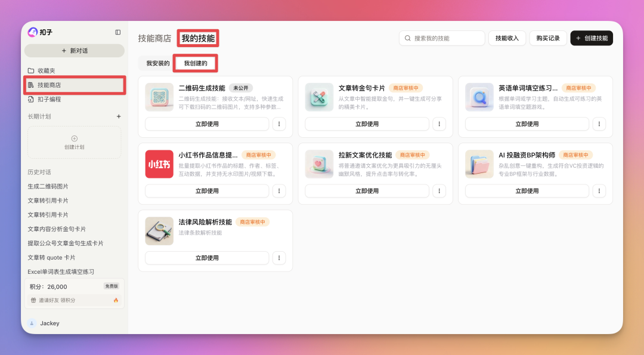Use 二维码生成技能 via 立即使用
This screenshot has height=355, width=644.
(207, 124)
